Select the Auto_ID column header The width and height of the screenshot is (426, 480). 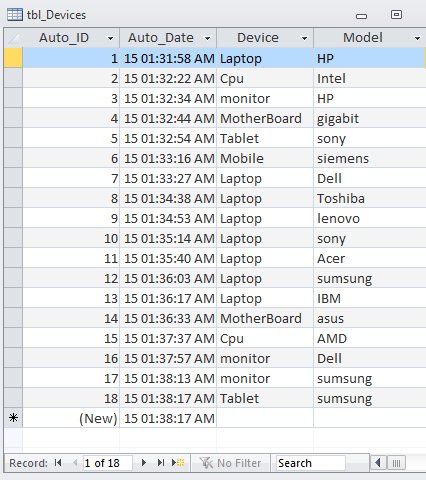[71, 38]
